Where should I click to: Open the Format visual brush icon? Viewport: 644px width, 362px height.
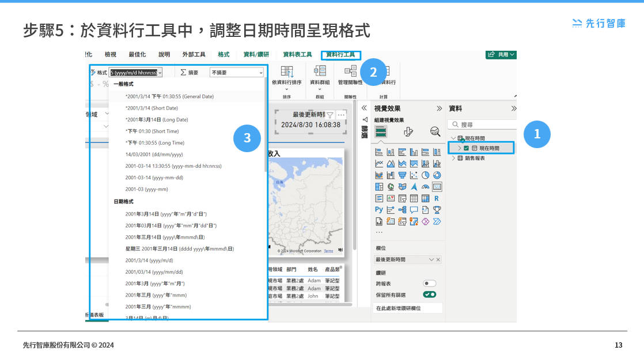click(x=408, y=132)
